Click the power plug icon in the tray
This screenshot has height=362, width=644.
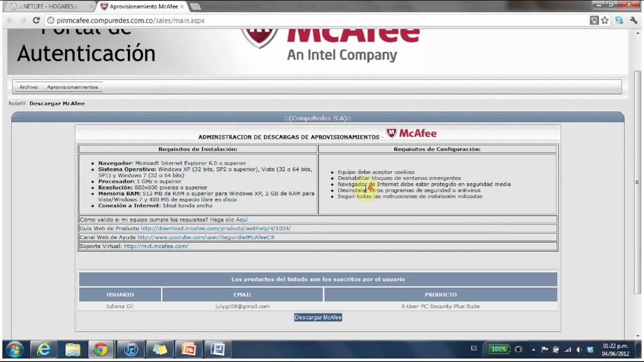point(519,349)
